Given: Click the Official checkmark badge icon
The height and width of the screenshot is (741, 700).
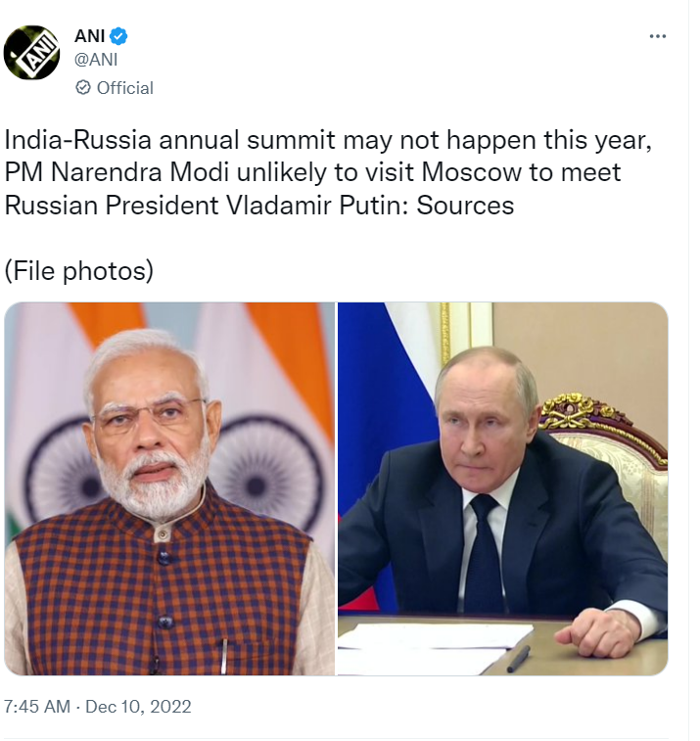Looking at the screenshot, I should tap(83, 88).
